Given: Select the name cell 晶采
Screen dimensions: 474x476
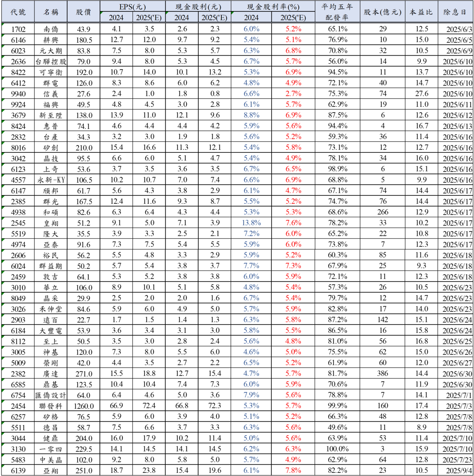Looking at the screenshot, I should coord(51,299).
